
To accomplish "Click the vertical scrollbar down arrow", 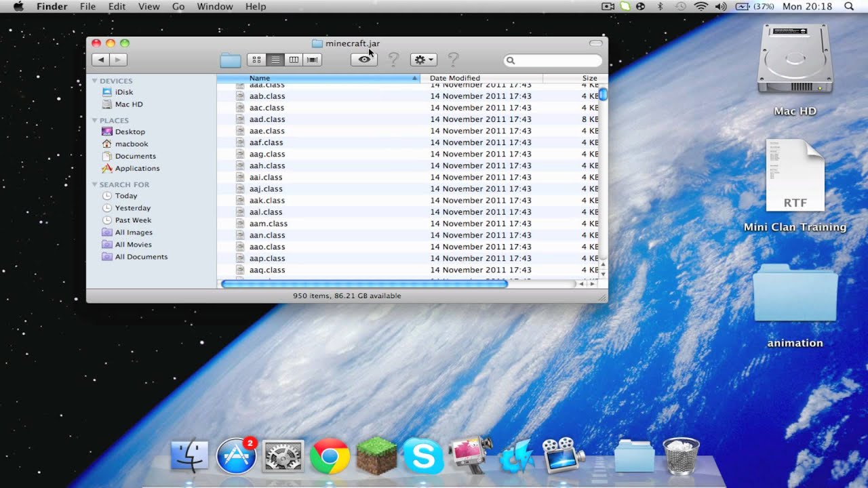I will (x=603, y=273).
